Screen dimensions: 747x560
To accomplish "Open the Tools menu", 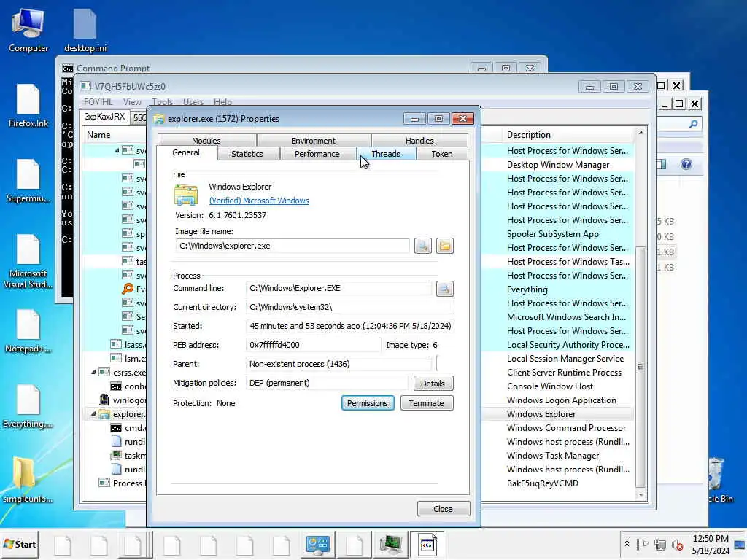I will tap(163, 102).
